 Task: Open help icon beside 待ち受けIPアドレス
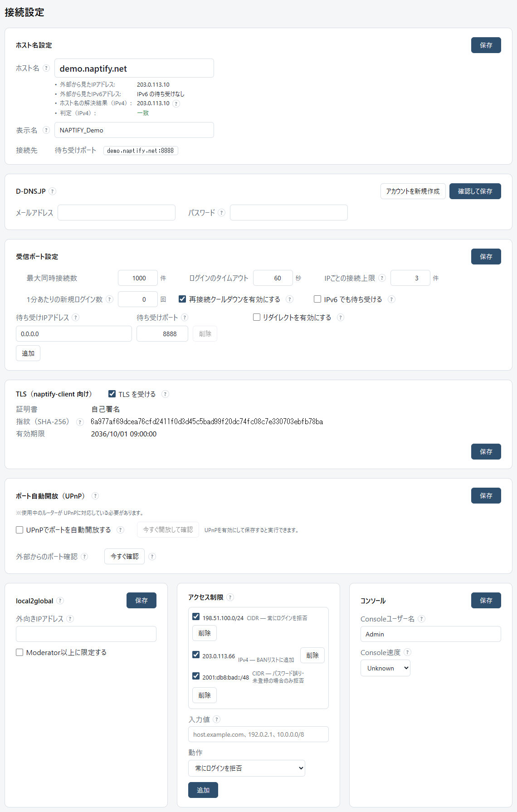pyautogui.click(x=76, y=318)
